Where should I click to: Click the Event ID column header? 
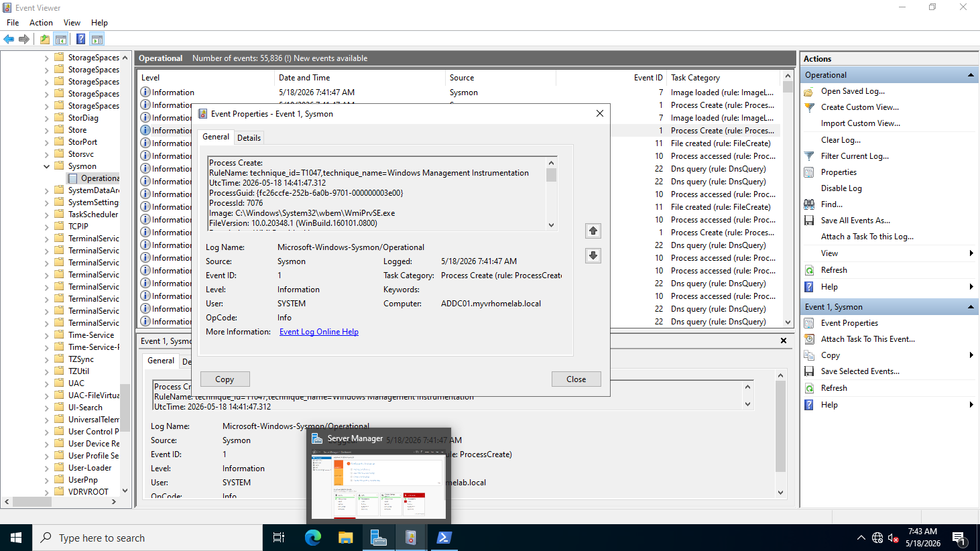[x=611, y=78]
